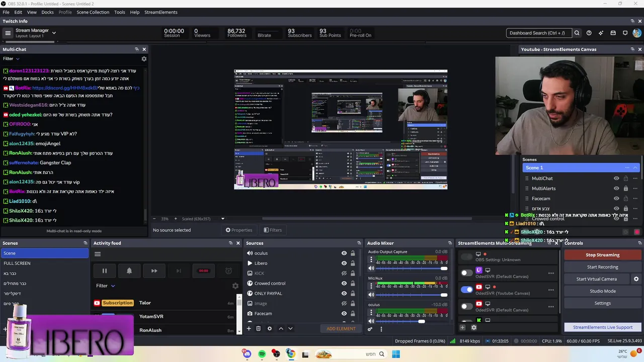Open source properties gear in Sources toolbar
The height and width of the screenshot is (362, 644).
[270, 329]
